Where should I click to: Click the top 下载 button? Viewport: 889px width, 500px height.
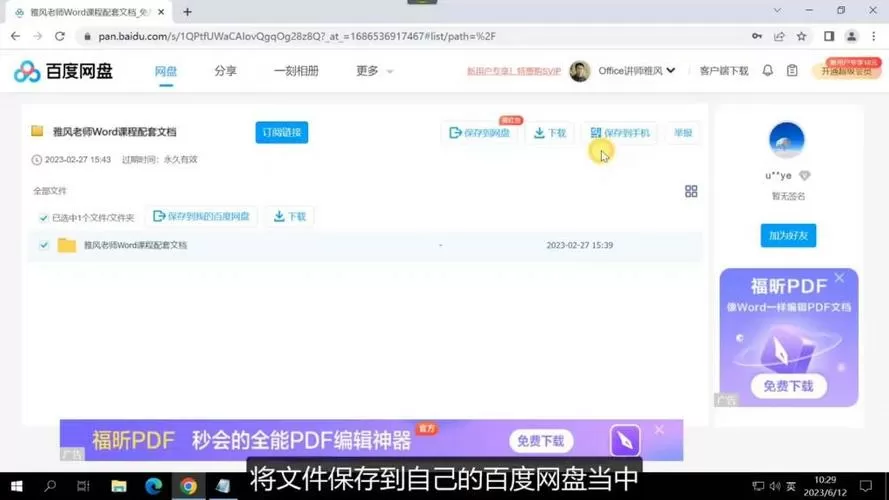tap(550, 133)
